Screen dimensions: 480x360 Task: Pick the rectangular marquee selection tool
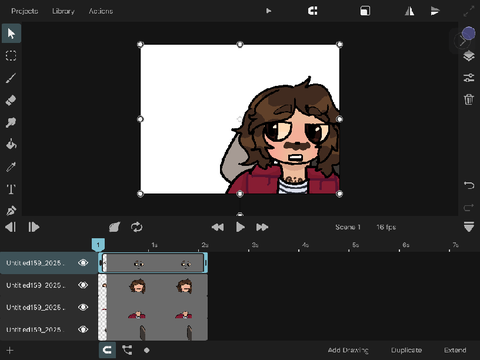(x=11, y=56)
